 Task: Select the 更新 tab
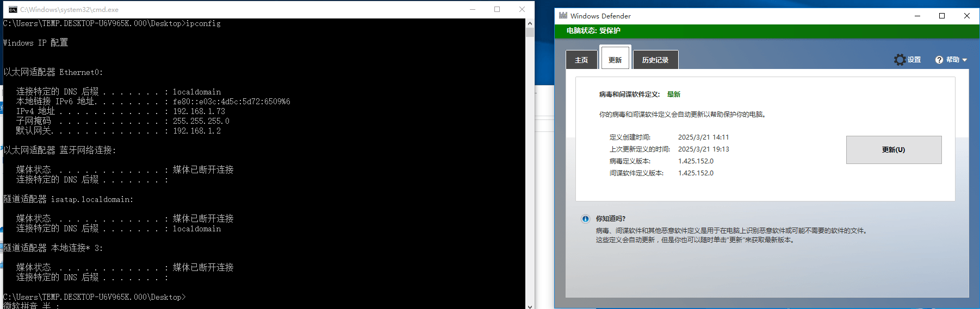pyautogui.click(x=615, y=59)
